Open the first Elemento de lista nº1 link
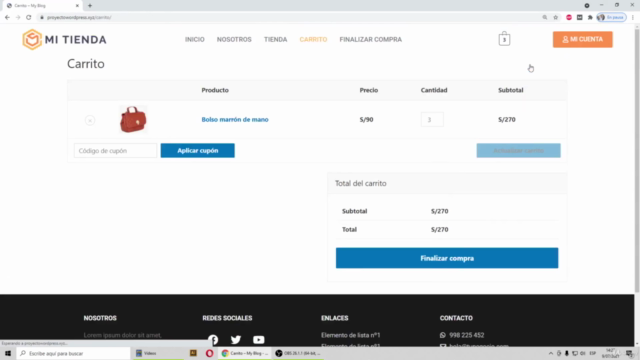This screenshot has width=640, height=360. tap(350, 335)
